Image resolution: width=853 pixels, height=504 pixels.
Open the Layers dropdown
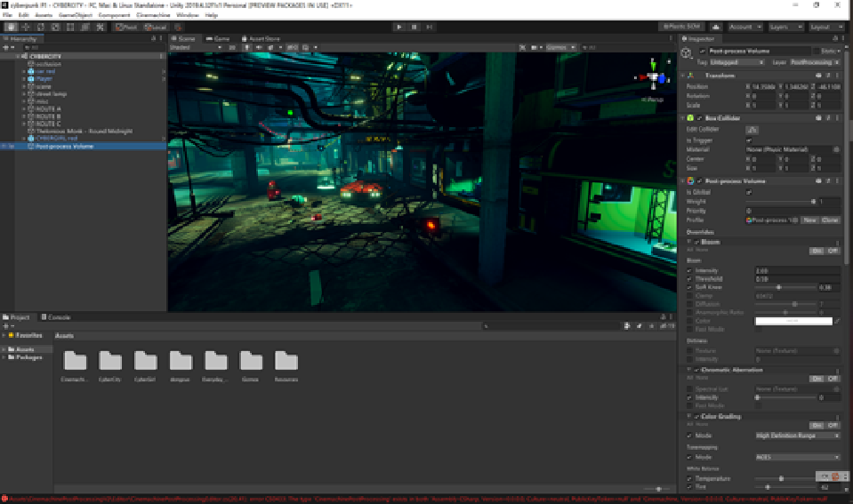coord(785,27)
